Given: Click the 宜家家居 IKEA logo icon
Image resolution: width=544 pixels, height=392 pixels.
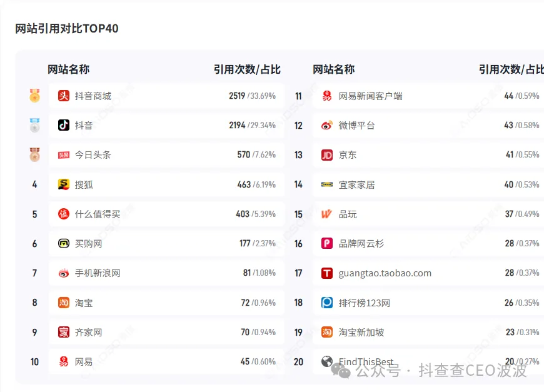Looking at the screenshot, I should (327, 184).
